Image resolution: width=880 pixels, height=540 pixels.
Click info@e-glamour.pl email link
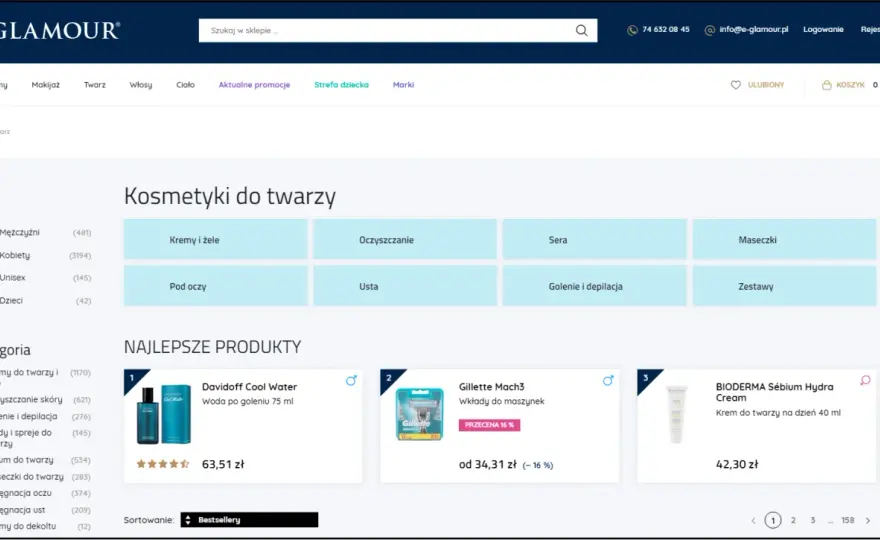[754, 30]
